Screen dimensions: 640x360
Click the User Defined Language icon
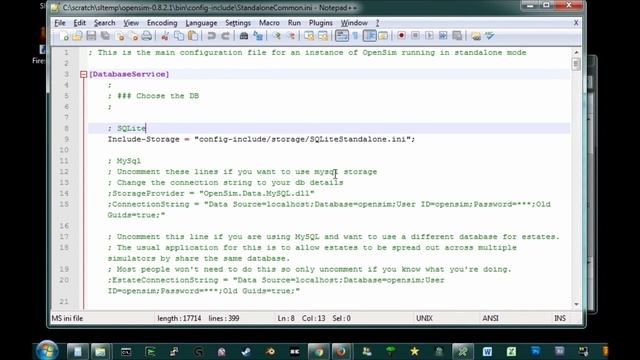tap(383, 36)
